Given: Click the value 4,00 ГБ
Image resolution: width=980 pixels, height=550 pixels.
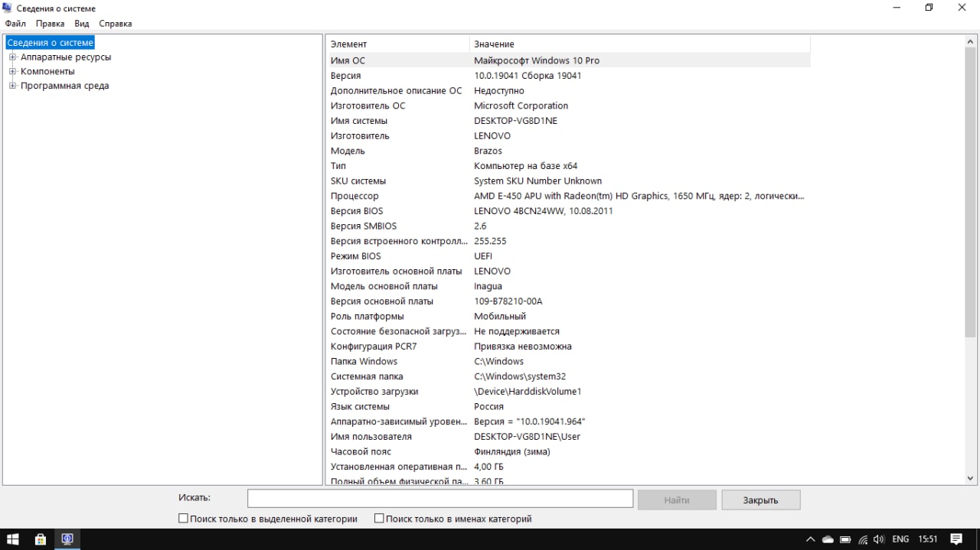Looking at the screenshot, I should [488, 467].
